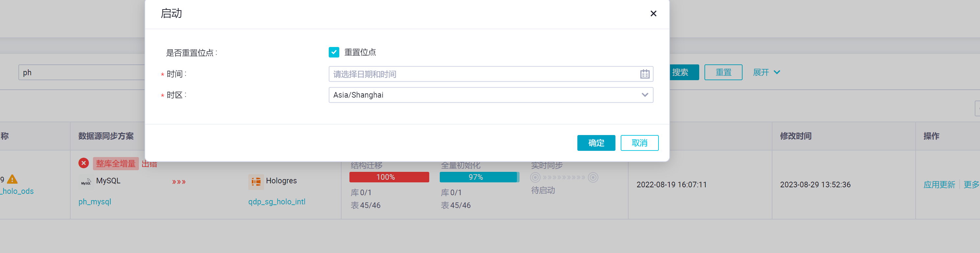Click the red error status icon
Viewport: 980px width, 253px height.
84,163
